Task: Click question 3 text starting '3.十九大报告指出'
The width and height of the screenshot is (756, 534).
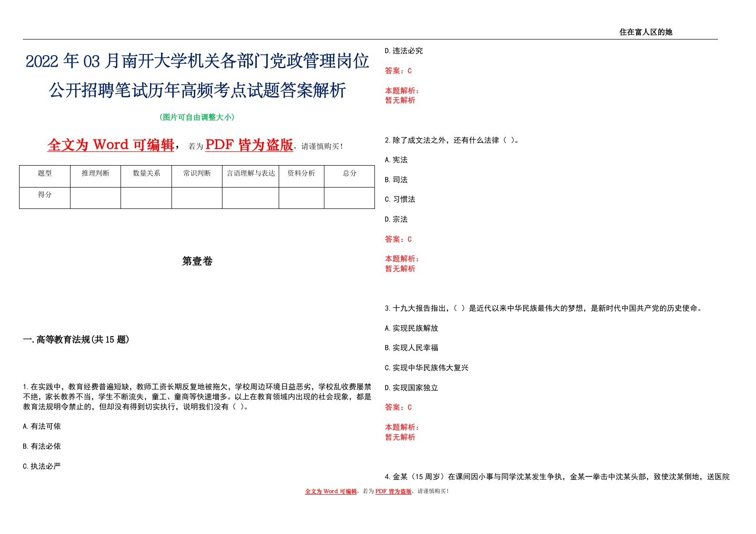Action: (544, 308)
